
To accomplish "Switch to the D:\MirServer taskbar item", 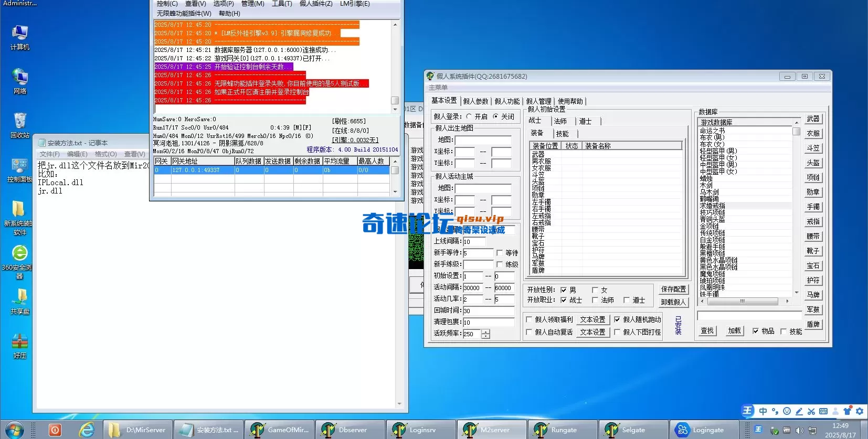I will (x=137, y=430).
